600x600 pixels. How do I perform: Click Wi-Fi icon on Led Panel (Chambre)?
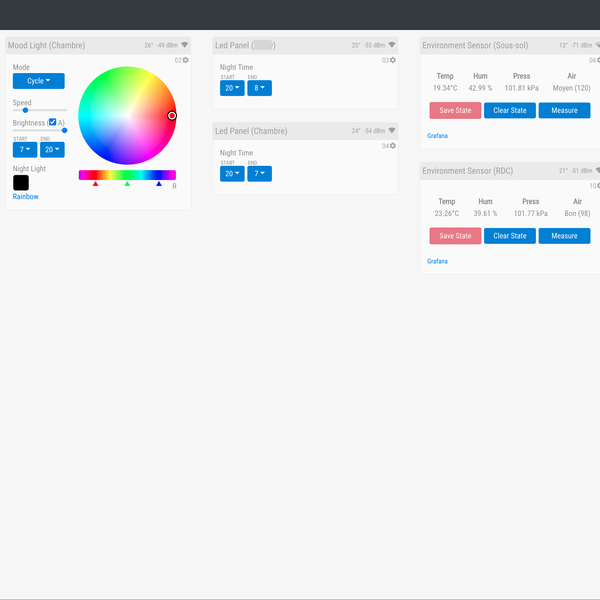click(x=392, y=131)
